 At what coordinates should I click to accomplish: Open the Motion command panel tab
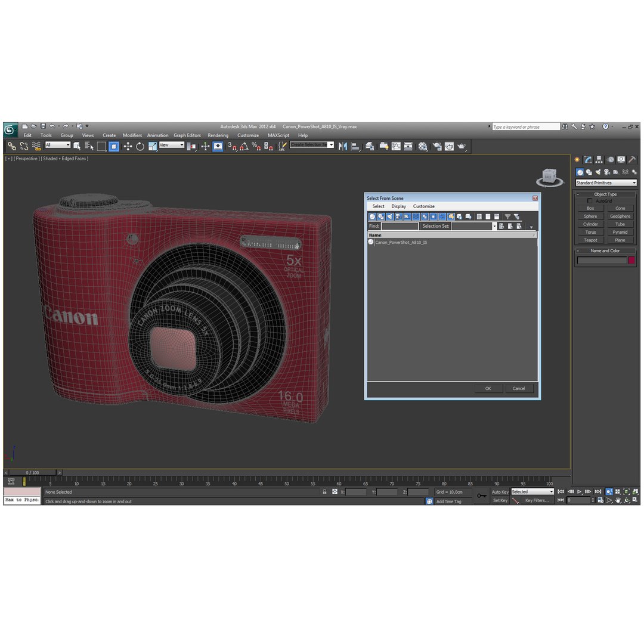tap(611, 160)
